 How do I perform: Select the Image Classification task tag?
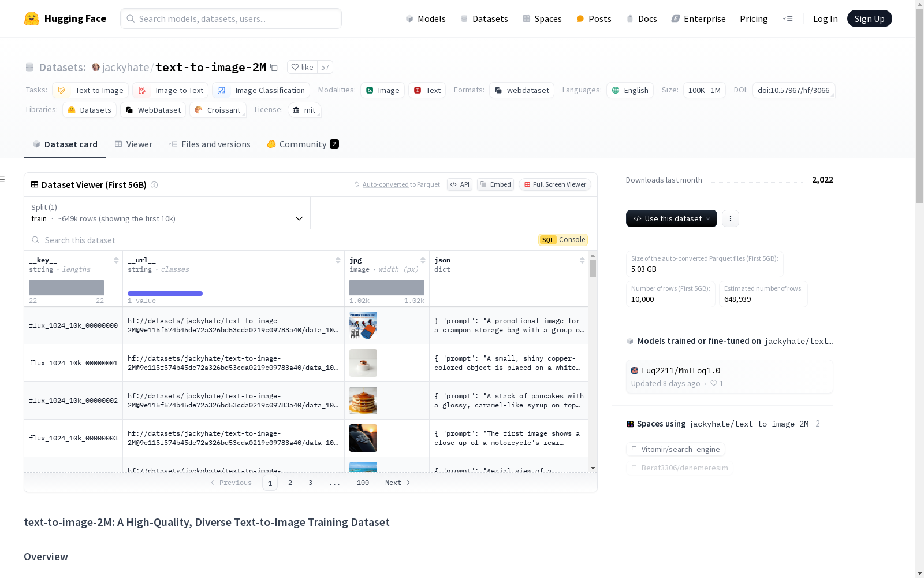click(261, 90)
